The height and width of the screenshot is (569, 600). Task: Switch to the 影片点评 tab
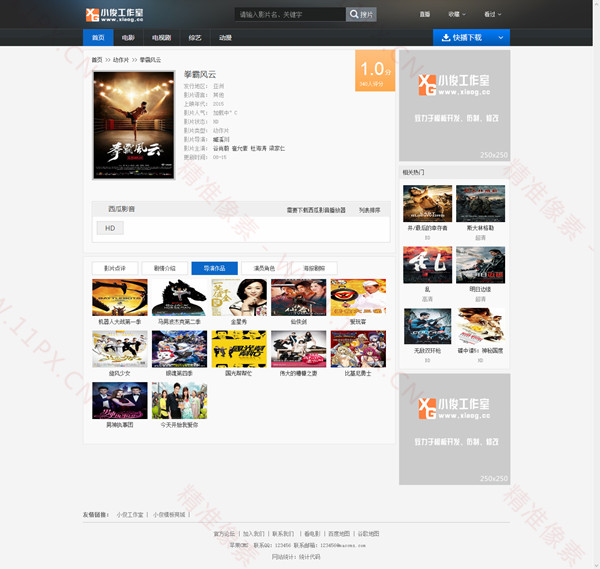[114, 268]
